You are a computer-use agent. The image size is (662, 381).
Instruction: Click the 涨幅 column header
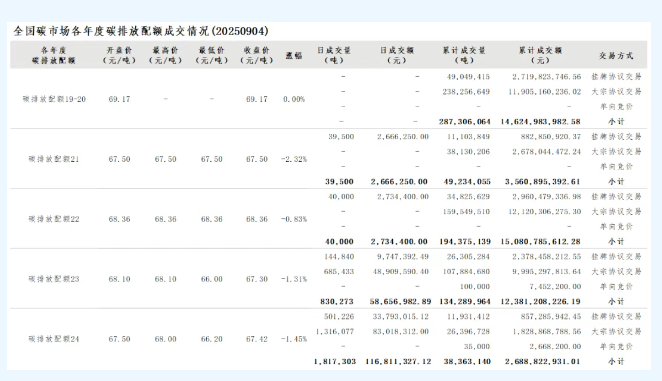click(294, 56)
